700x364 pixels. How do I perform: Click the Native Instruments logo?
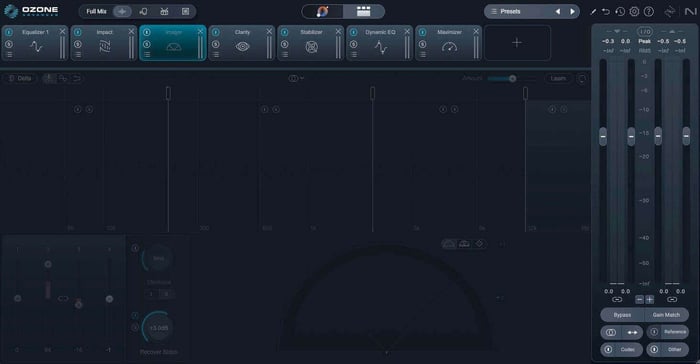[690, 12]
